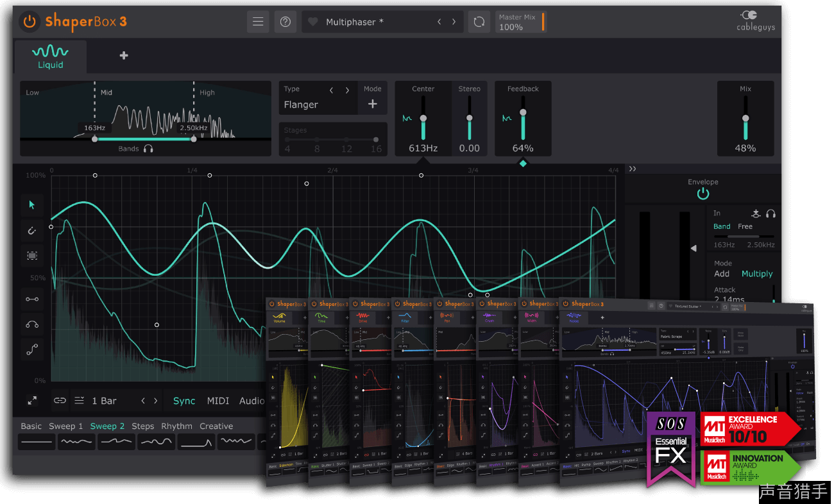Screen dimensions: 834x504
Task: Select MIDI trigger mode
Action: point(218,401)
